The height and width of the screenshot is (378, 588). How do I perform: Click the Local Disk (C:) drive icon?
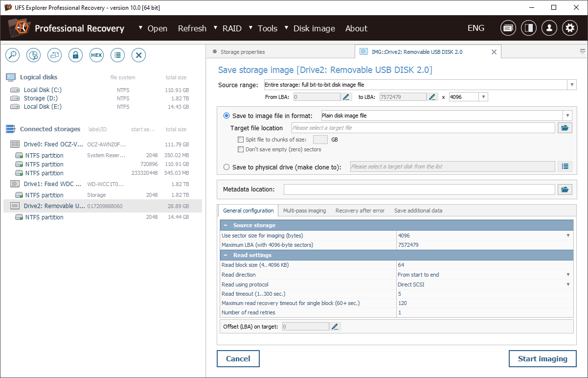click(15, 90)
